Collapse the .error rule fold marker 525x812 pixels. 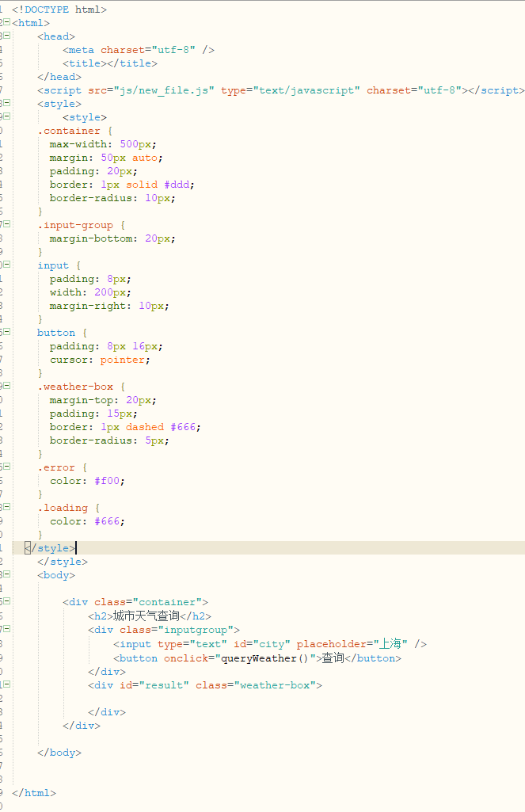(x=6, y=467)
